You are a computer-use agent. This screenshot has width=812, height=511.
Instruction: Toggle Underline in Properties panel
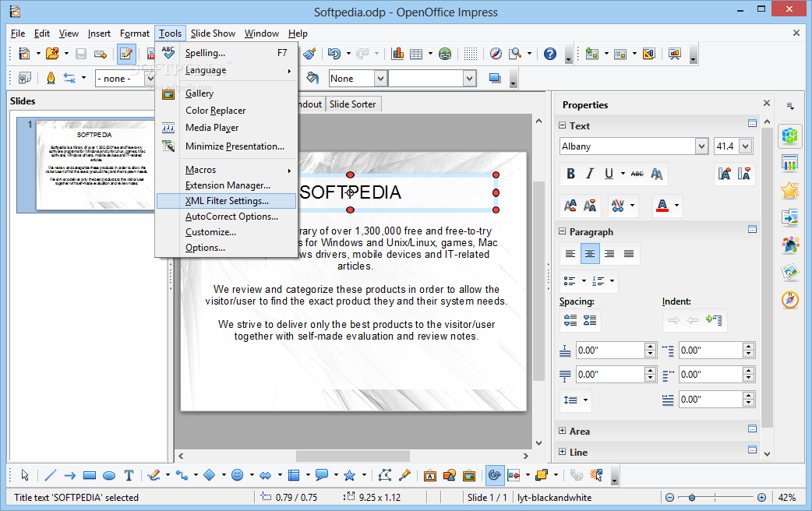click(x=609, y=174)
